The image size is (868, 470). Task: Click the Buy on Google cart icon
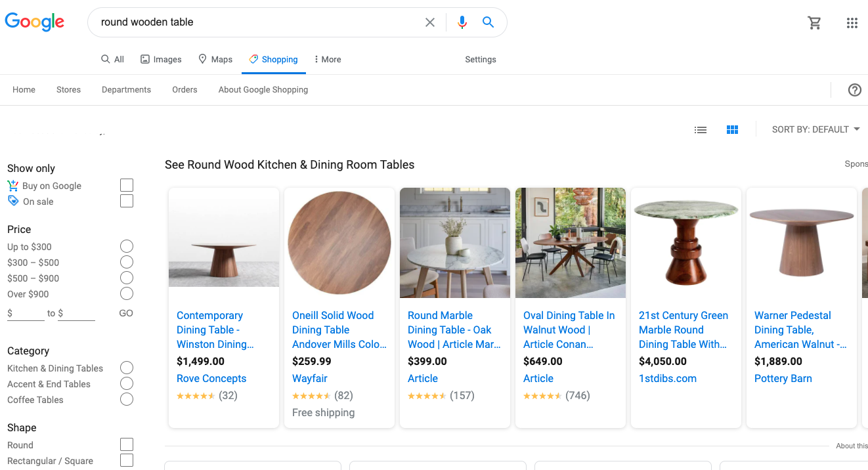click(13, 186)
